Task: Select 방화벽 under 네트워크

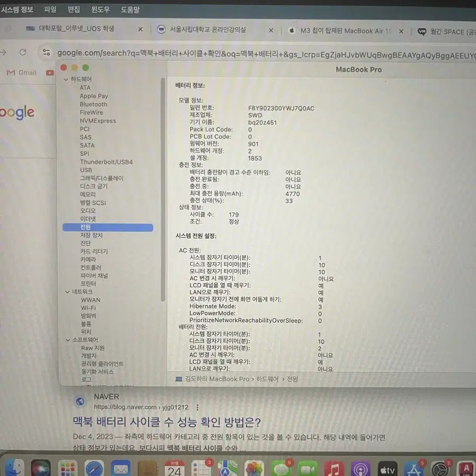Action: click(x=89, y=316)
